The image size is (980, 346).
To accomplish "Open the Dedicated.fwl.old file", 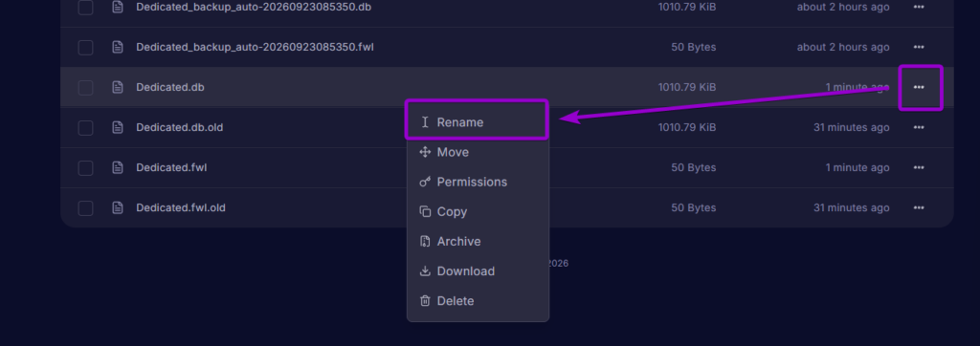I will pyautogui.click(x=181, y=207).
